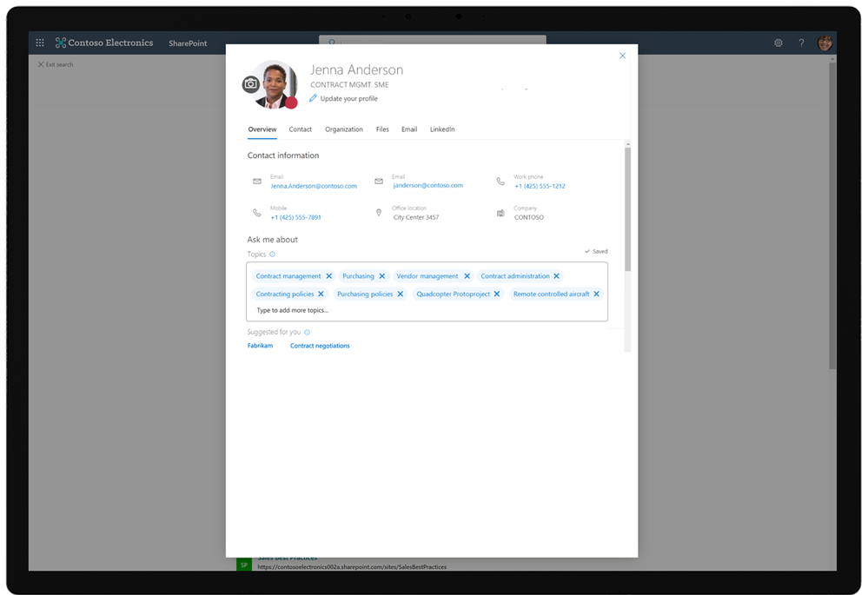Close the profile card dialog

[622, 56]
